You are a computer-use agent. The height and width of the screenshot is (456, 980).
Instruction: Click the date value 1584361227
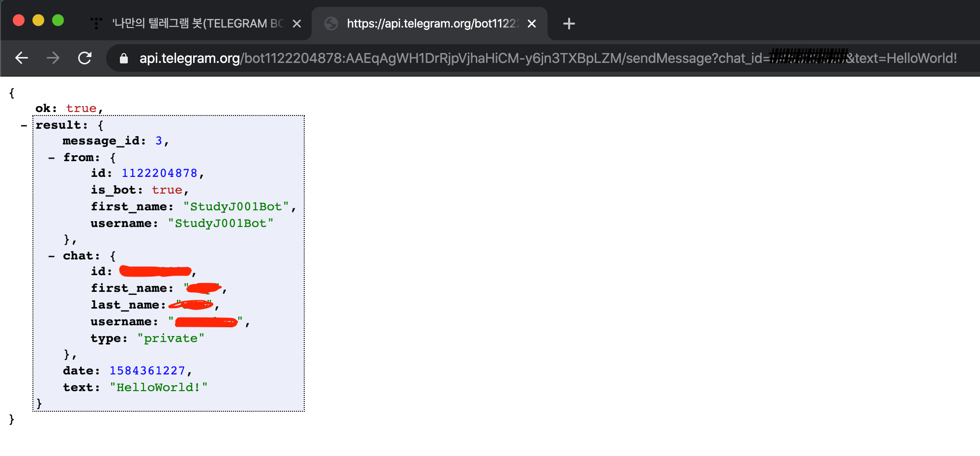point(147,371)
